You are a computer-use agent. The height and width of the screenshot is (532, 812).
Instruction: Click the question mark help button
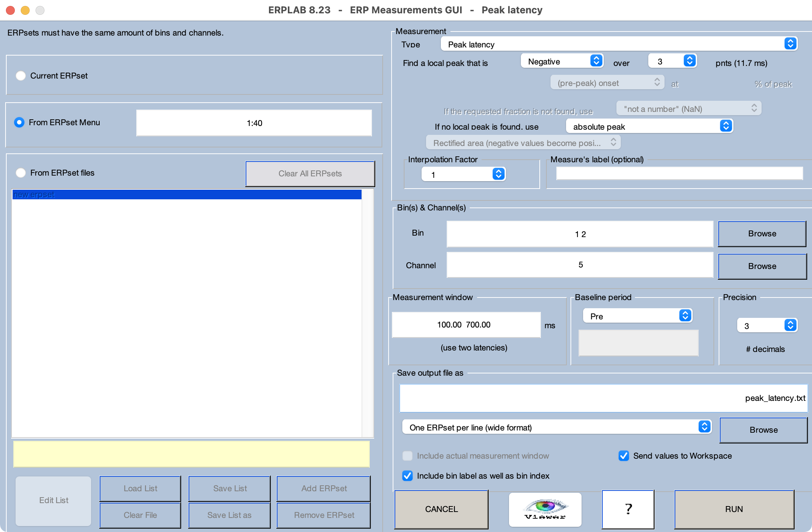click(628, 509)
